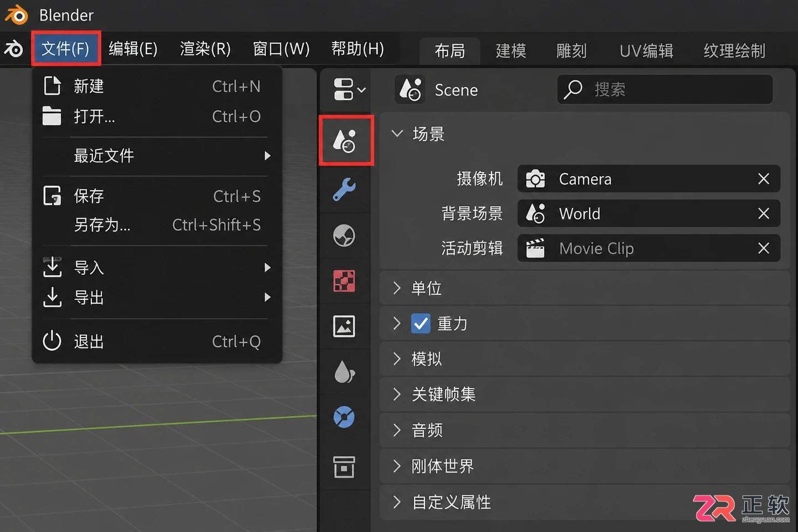Open the Texture properties checkerboard tab

(x=344, y=281)
